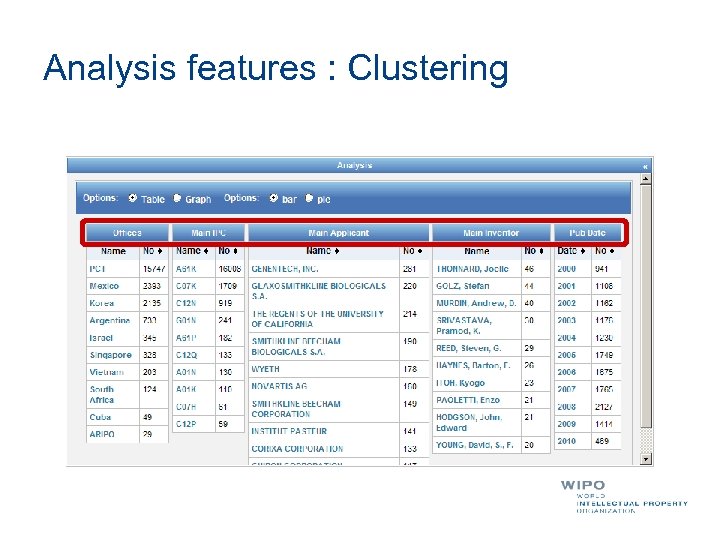Click the Korea office link

(101, 303)
